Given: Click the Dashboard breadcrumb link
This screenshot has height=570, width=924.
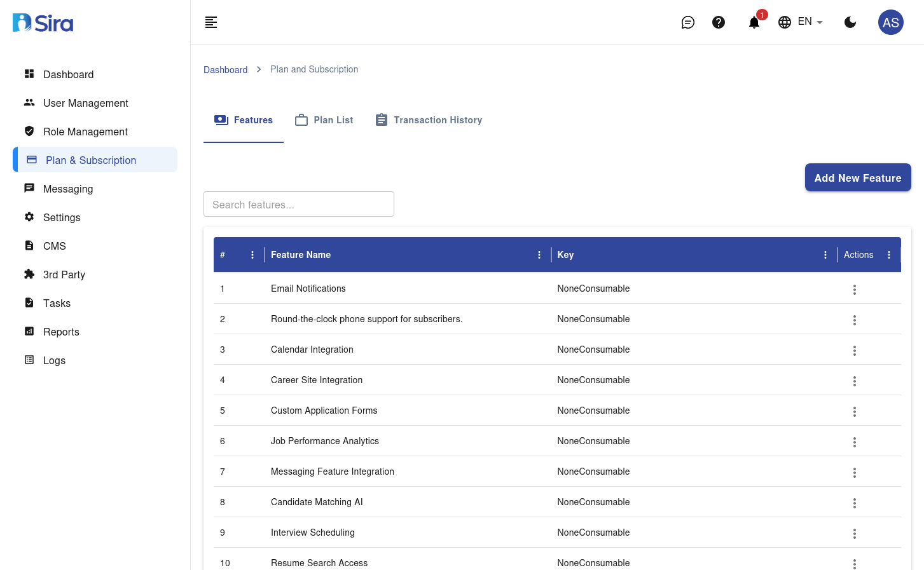Looking at the screenshot, I should tap(225, 69).
